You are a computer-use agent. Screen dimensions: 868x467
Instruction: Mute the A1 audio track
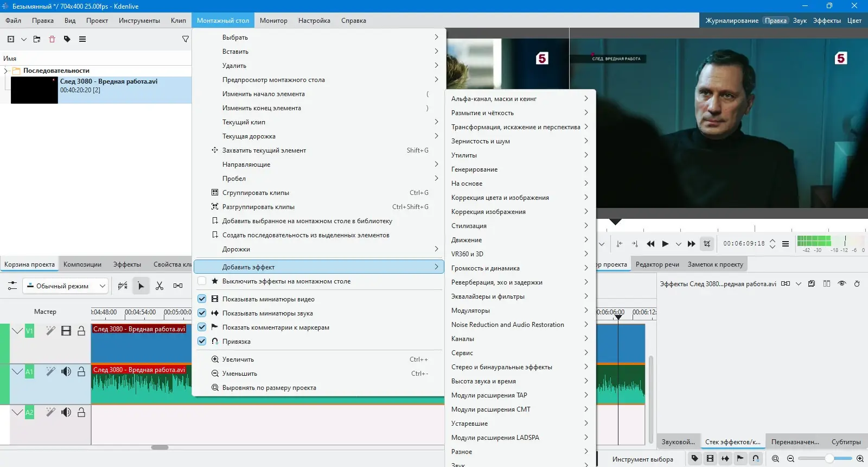point(66,371)
